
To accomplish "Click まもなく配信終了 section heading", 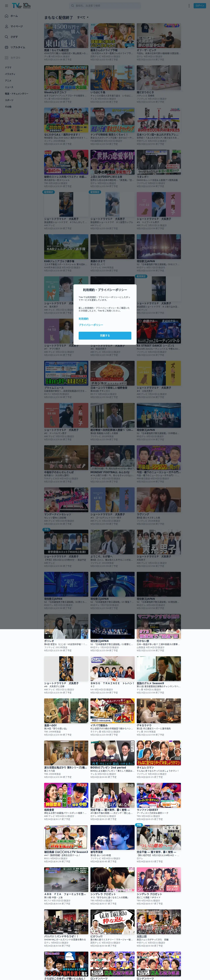I will [x=58, y=17].
